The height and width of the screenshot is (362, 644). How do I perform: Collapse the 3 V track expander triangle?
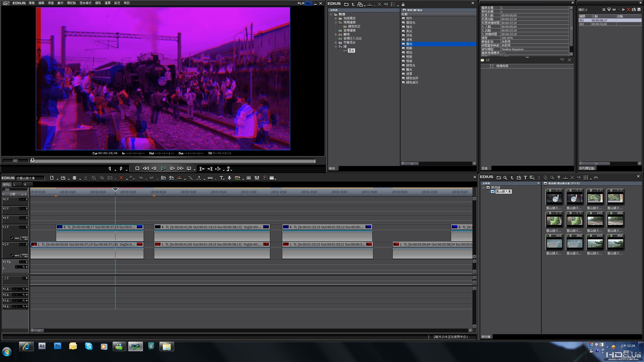pos(4,227)
